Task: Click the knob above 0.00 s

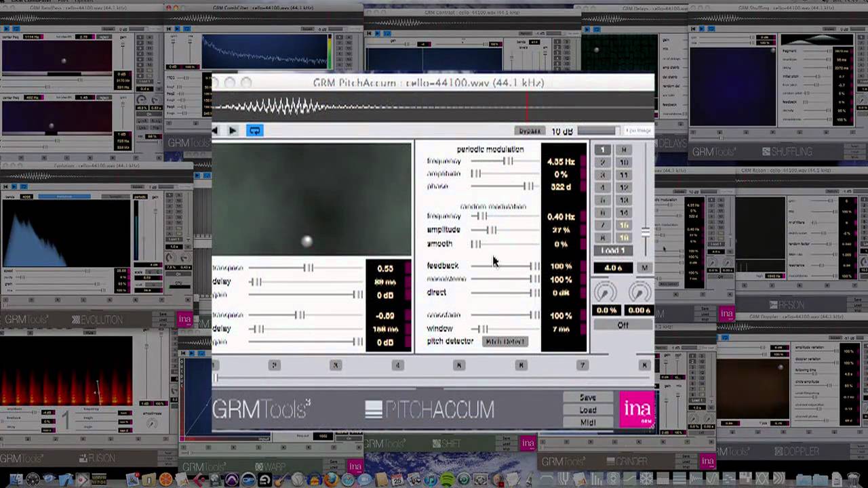Action: pos(639,292)
